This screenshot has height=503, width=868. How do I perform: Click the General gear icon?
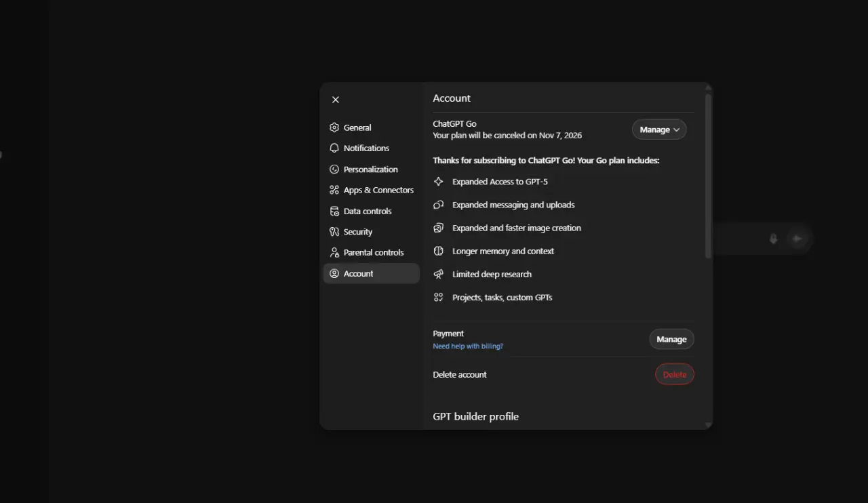tap(334, 127)
